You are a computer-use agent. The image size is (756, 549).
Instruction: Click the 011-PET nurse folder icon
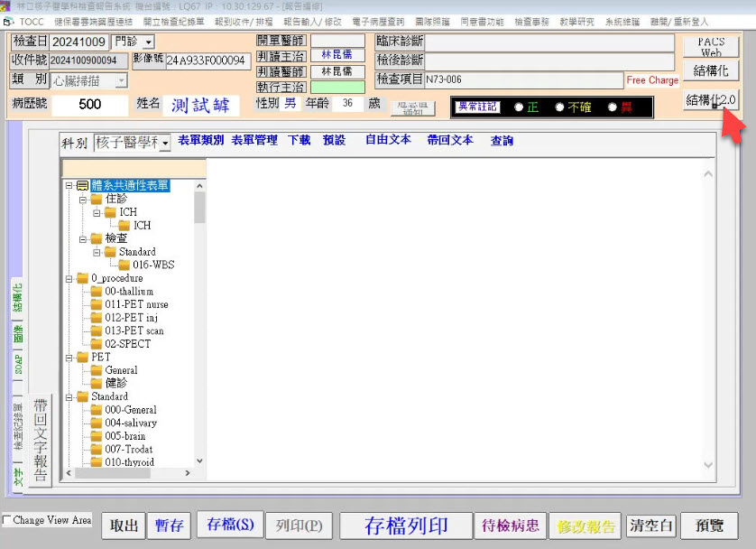(x=97, y=304)
